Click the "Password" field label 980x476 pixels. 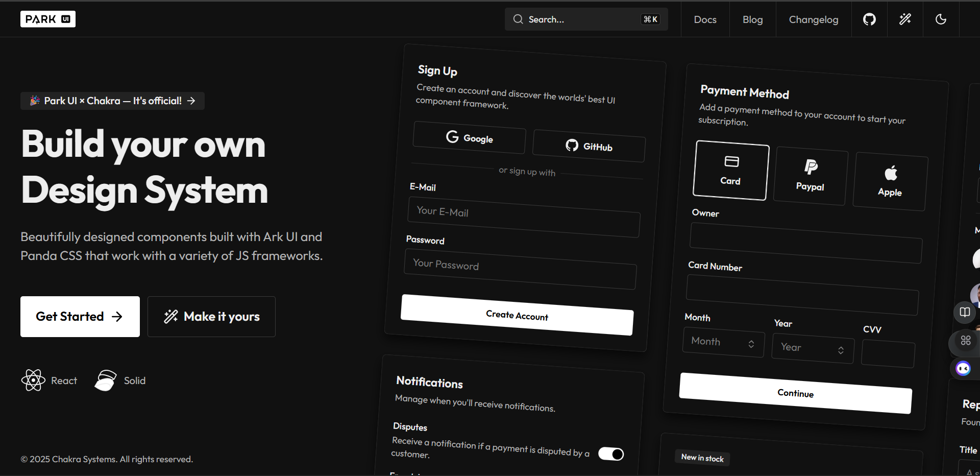(x=425, y=240)
